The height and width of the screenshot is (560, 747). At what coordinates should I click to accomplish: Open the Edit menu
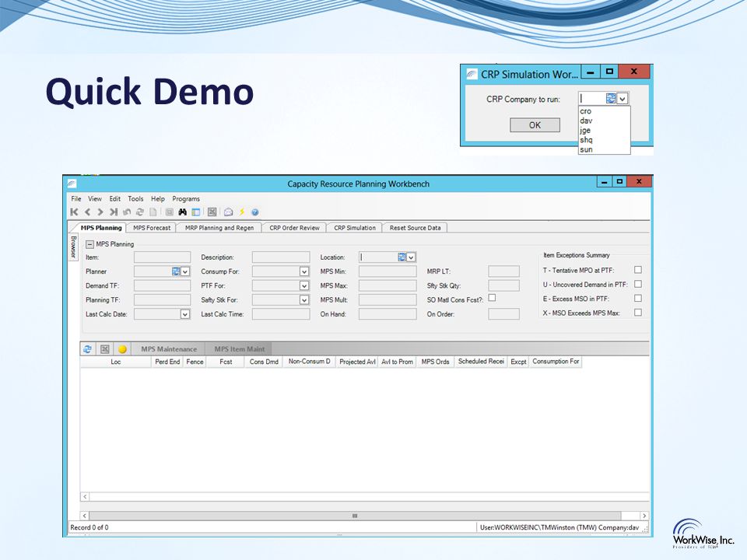115,198
